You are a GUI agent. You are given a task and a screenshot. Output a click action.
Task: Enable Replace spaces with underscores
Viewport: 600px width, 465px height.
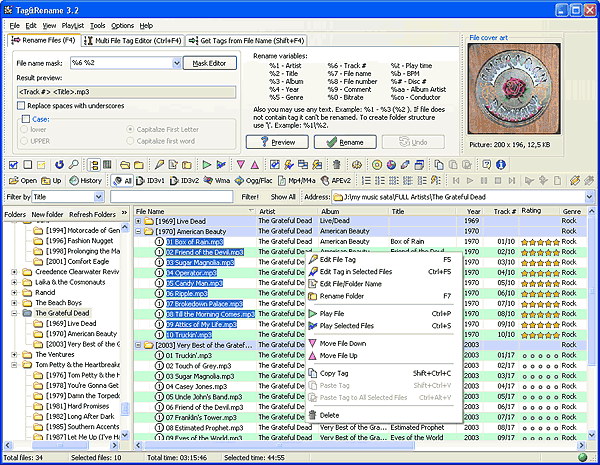click(22, 104)
